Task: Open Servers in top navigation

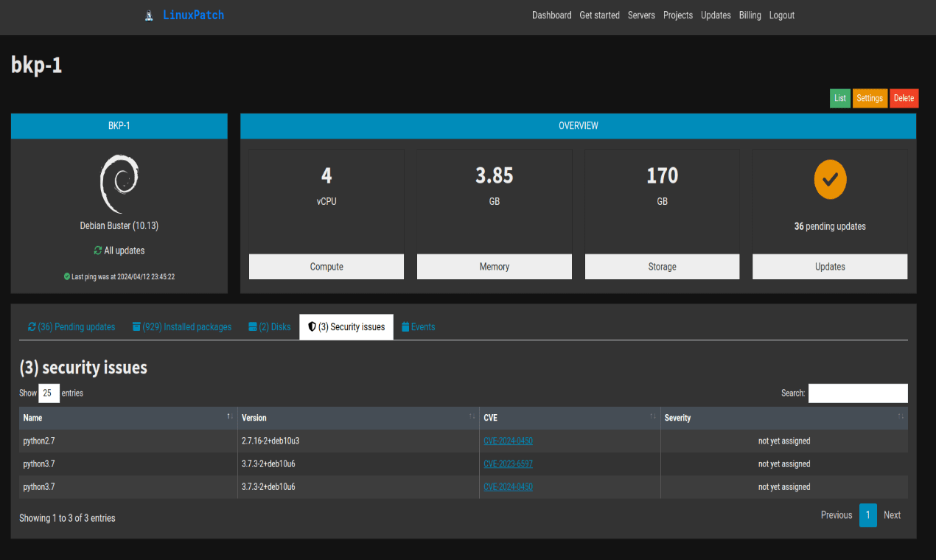Action: [x=641, y=15]
